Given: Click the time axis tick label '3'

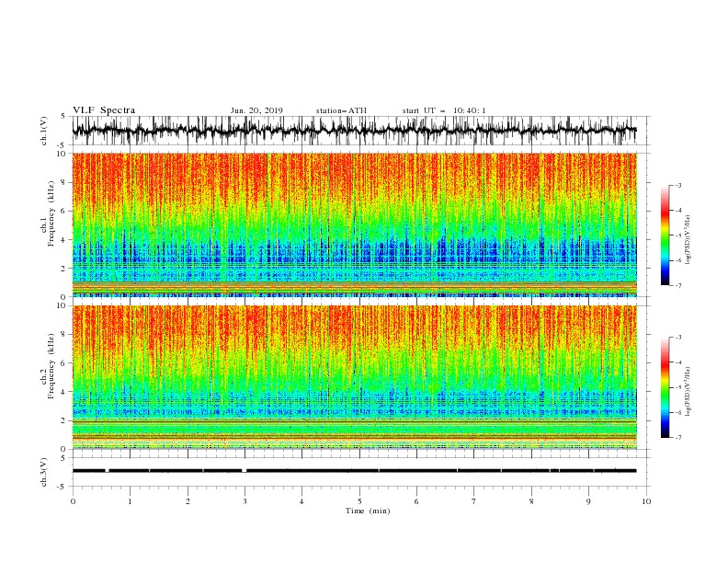Looking at the screenshot, I should click(245, 501).
